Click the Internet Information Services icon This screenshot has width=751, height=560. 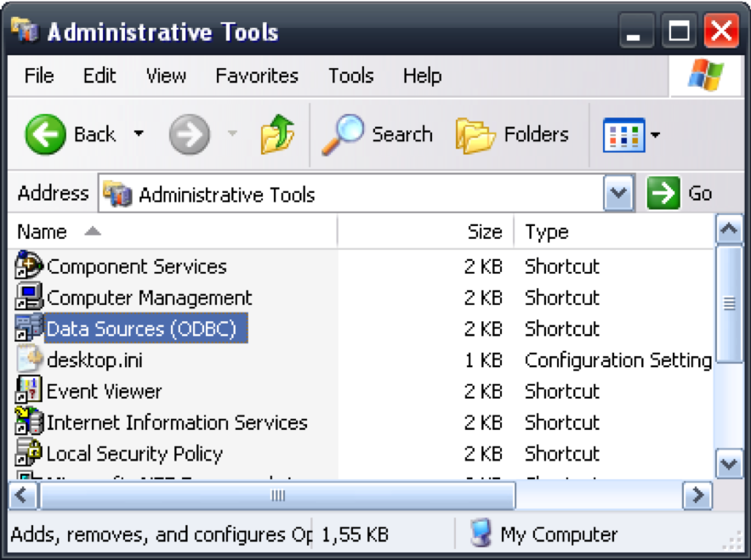[x=30, y=422]
